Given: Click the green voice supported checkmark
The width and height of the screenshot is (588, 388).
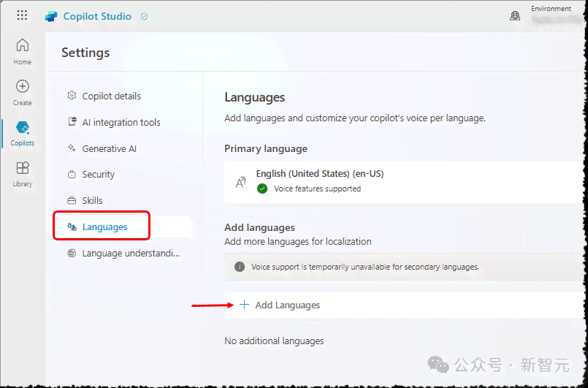Looking at the screenshot, I should click(x=262, y=189).
